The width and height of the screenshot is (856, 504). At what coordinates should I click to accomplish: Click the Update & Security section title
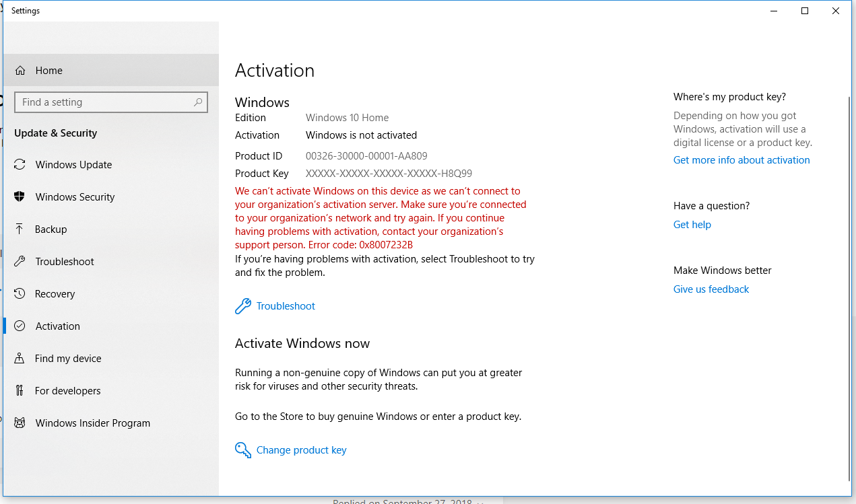pos(56,133)
